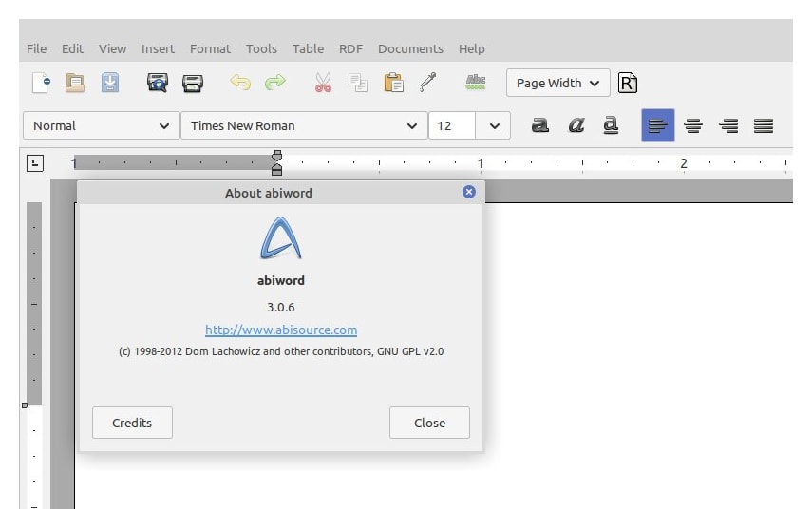This screenshot has width=812, height=528.
Task: Paste from the clipboard icon
Action: (393, 83)
